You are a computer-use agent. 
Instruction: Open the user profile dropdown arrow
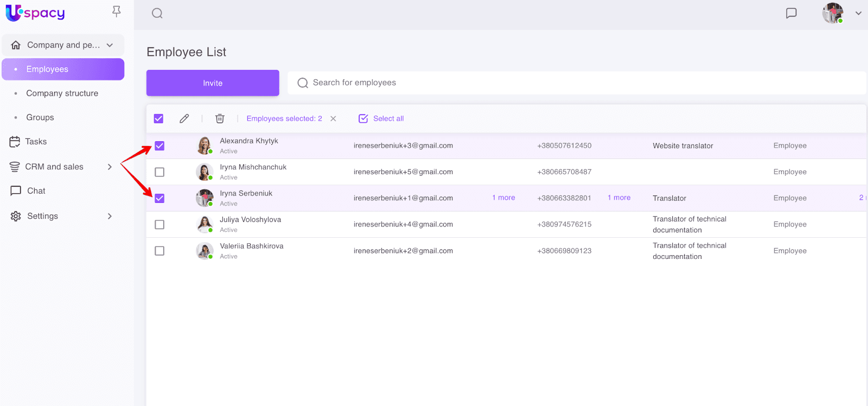(x=858, y=14)
